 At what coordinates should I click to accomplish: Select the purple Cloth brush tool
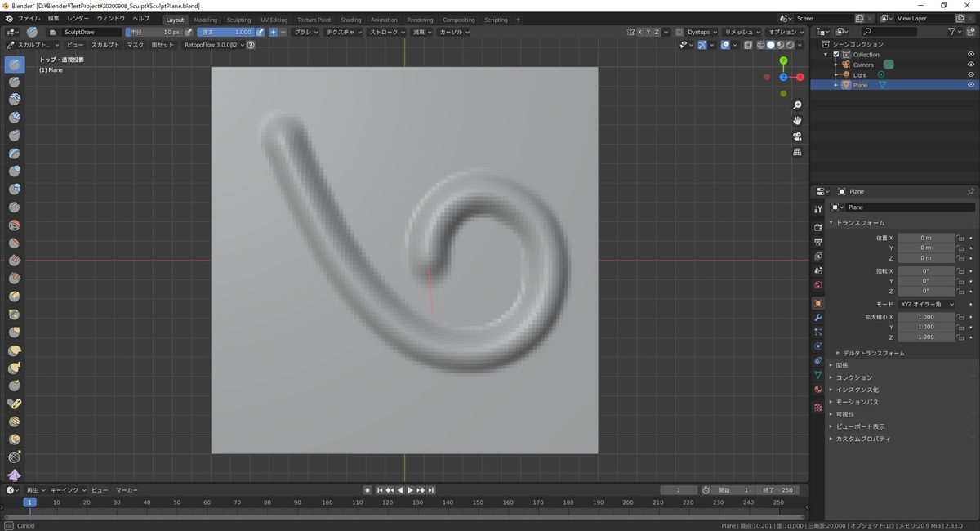pyautogui.click(x=14, y=475)
